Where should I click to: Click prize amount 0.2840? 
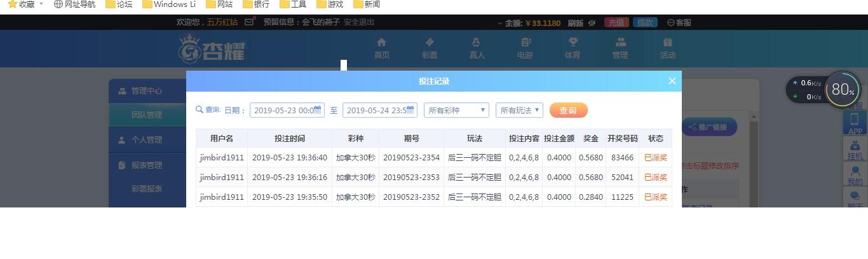pyautogui.click(x=591, y=197)
